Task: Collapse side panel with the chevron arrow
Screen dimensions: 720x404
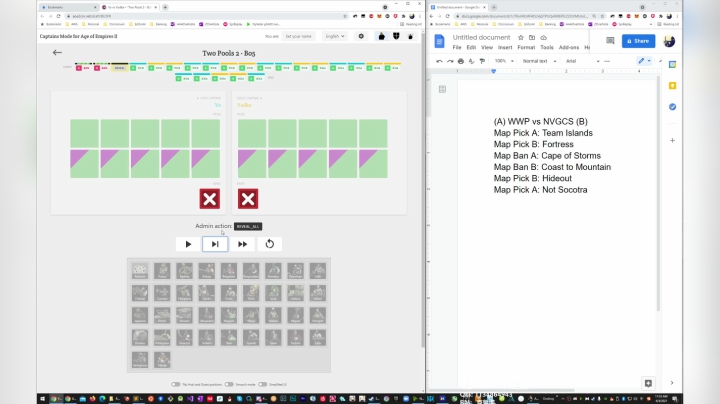Action: (672, 383)
